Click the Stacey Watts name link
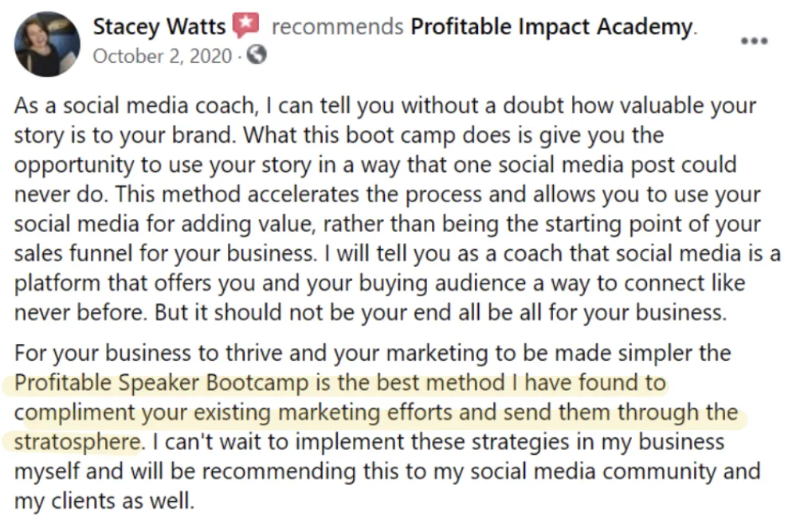The height and width of the screenshot is (532, 800). tap(159, 26)
